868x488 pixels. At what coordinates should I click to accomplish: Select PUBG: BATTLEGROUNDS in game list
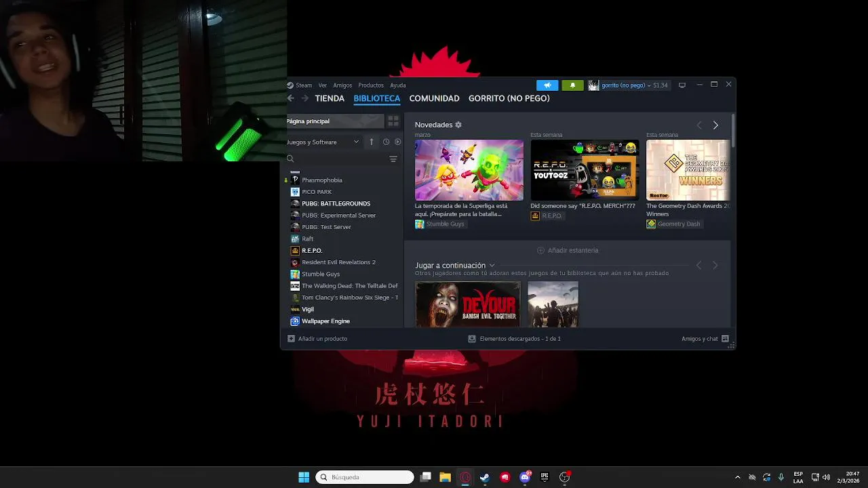[x=336, y=203]
